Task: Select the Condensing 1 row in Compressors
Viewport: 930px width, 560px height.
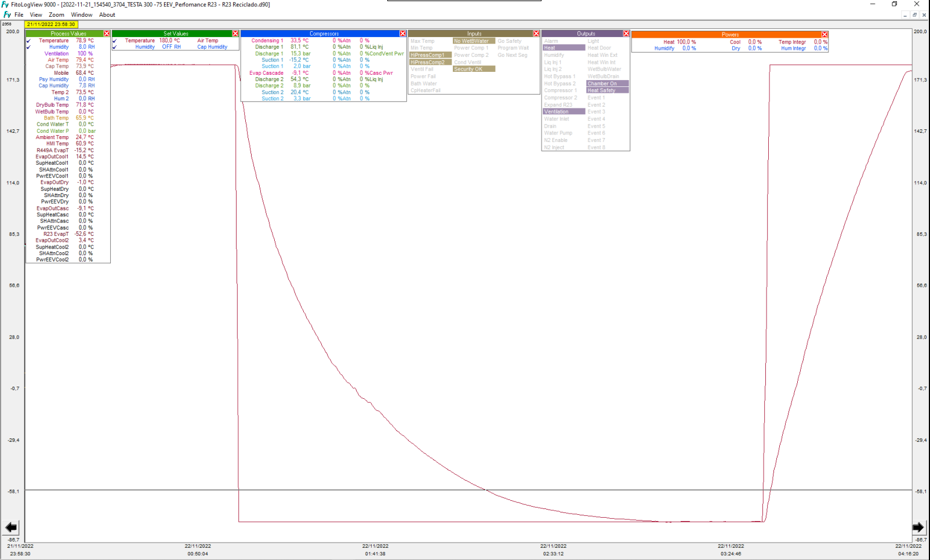Action: tap(324, 41)
